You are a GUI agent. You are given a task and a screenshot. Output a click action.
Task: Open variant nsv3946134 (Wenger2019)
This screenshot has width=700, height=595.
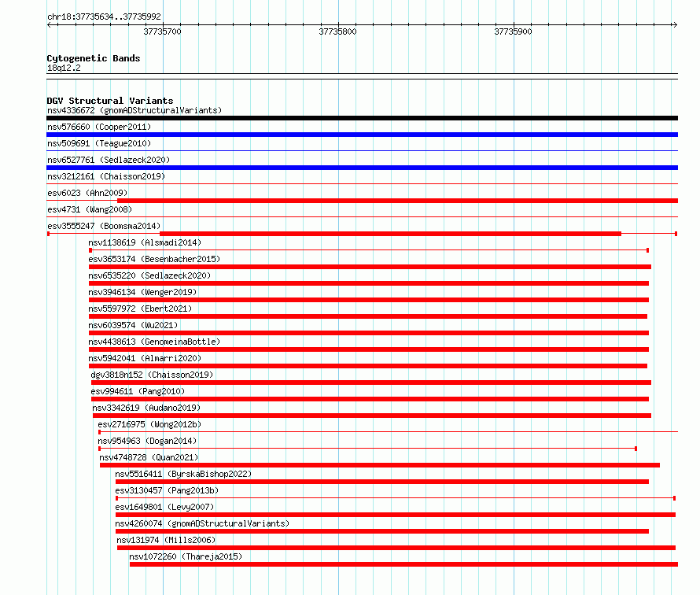pyautogui.click(x=142, y=292)
